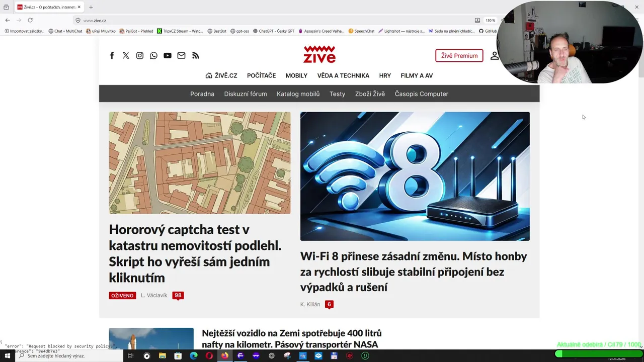Open the VĚDA A TECHNIKA section
644x362 pixels.
(x=343, y=75)
